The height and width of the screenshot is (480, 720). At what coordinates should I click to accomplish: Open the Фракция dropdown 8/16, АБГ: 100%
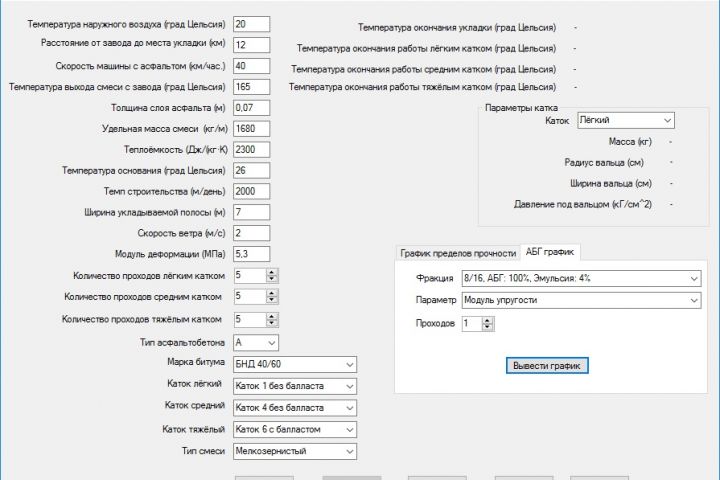click(x=581, y=278)
